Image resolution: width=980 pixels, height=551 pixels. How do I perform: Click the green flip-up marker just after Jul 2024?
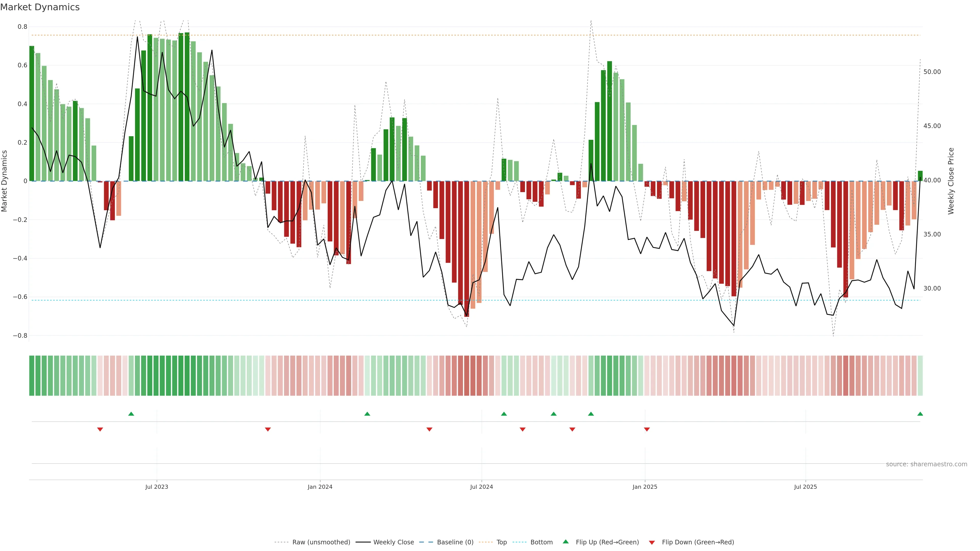pyautogui.click(x=504, y=414)
